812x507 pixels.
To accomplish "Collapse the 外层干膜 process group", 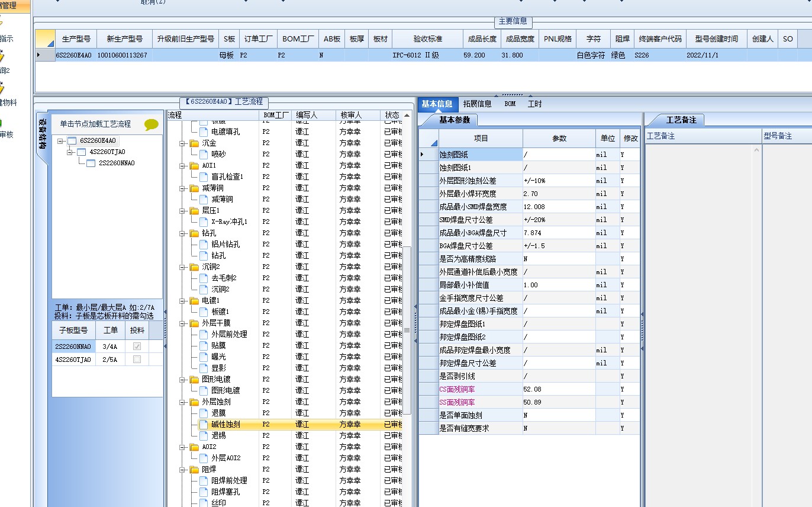I will pos(183,323).
